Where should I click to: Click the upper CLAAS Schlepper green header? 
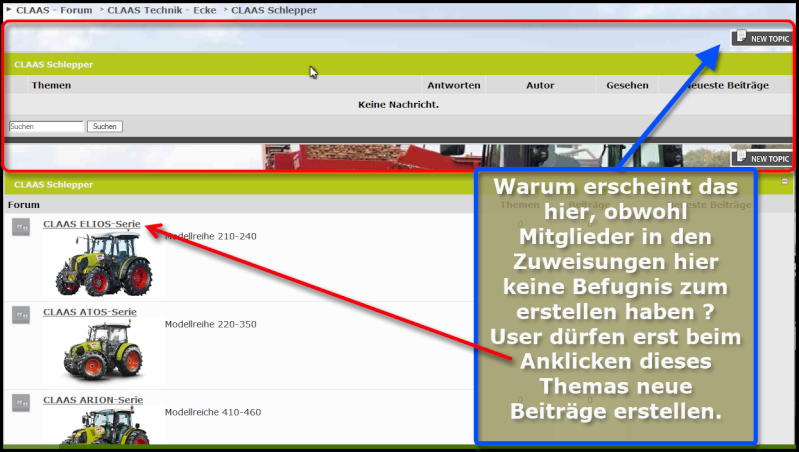398,64
